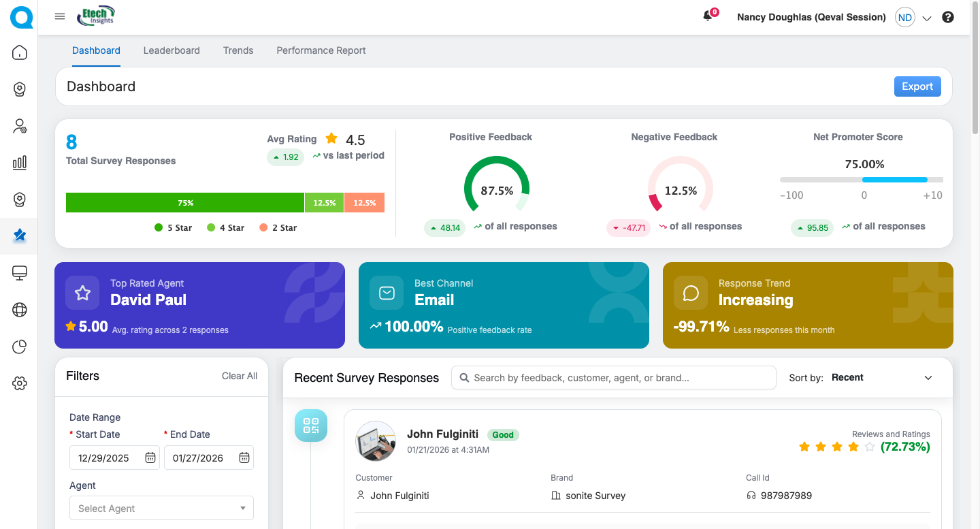Switch to the Leaderboard tab
This screenshot has width=980, height=529.
(171, 50)
